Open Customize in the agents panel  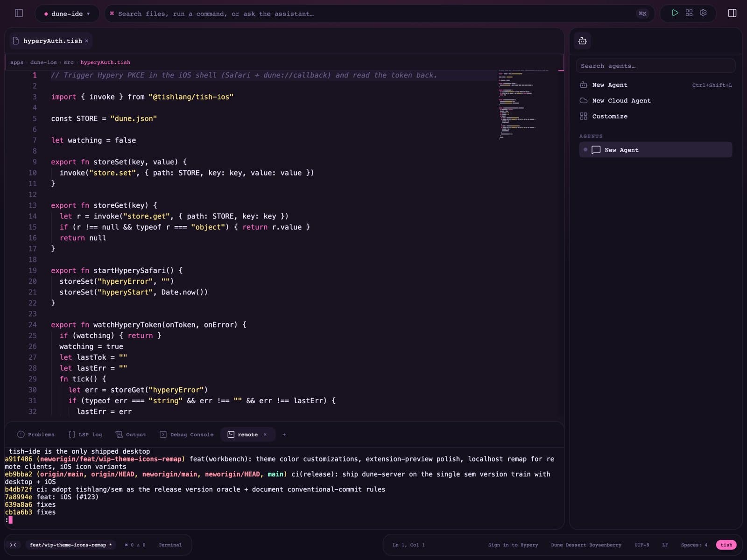coord(655,116)
